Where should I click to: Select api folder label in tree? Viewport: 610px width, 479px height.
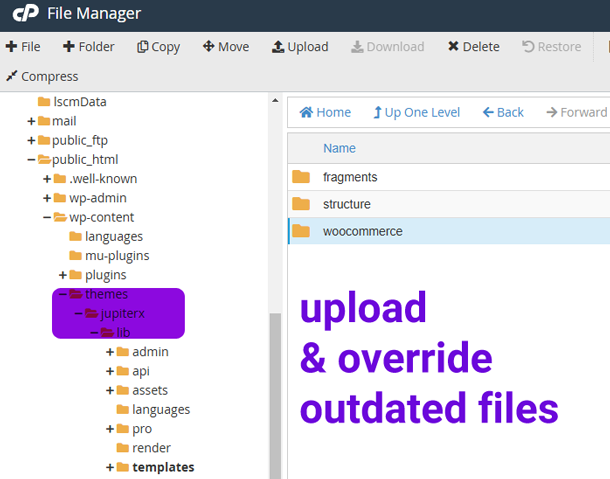141,371
